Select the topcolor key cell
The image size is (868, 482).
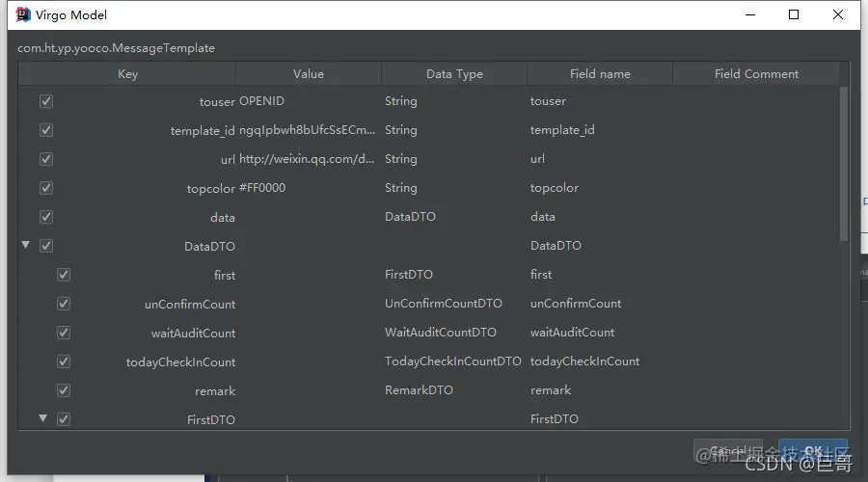(211, 189)
